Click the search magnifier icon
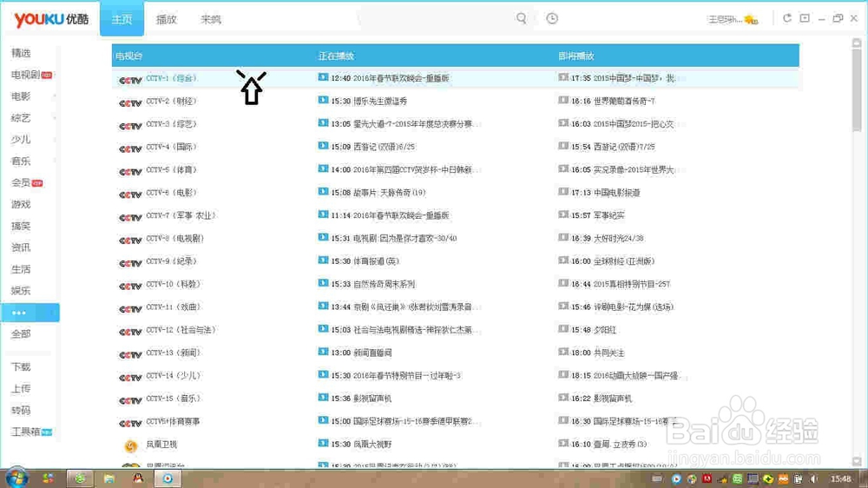868x488 pixels. point(521,18)
